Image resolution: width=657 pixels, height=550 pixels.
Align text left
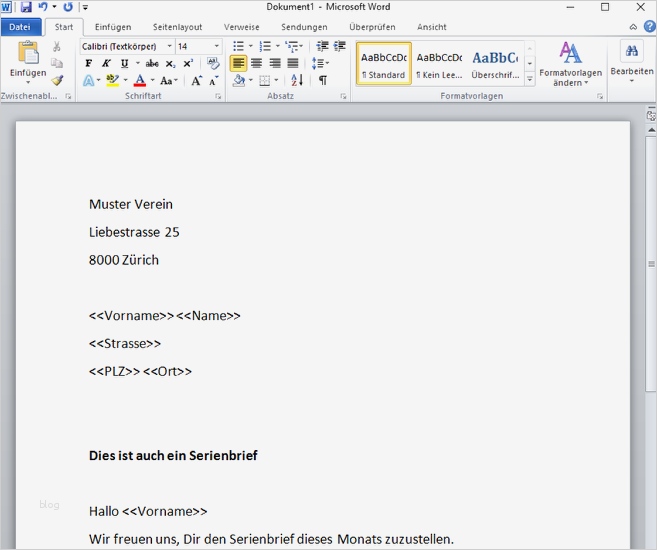coord(238,63)
